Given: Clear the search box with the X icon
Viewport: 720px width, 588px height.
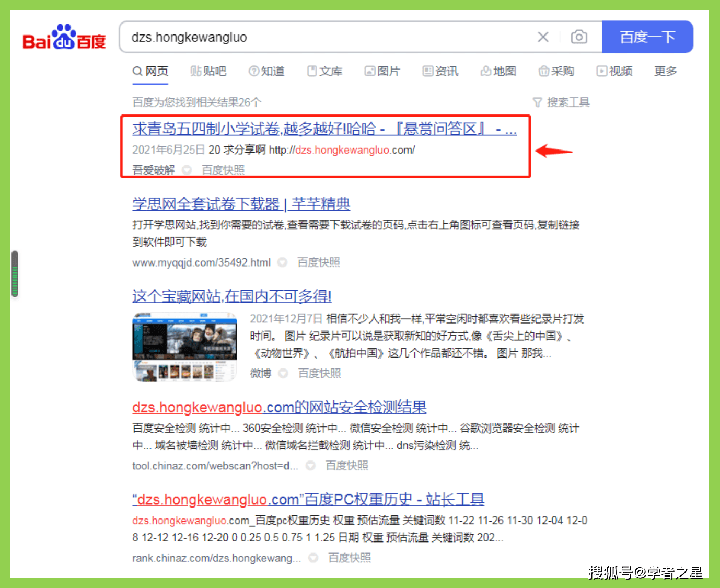Looking at the screenshot, I should click(543, 37).
